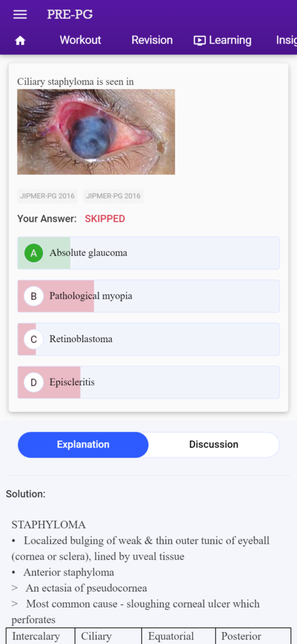Click the first JIPMER-PG 2016 tag
The height and width of the screenshot is (644, 297).
[x=48, y=196]
